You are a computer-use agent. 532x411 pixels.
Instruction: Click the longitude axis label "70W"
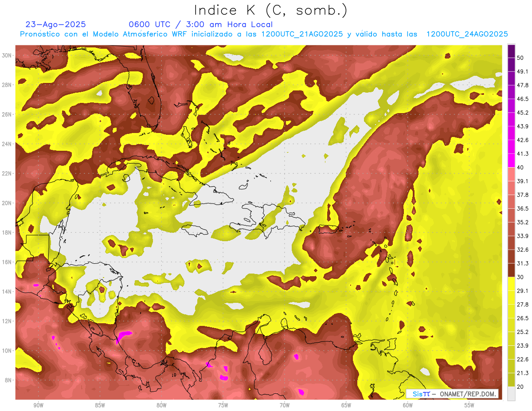click(285, 405)
